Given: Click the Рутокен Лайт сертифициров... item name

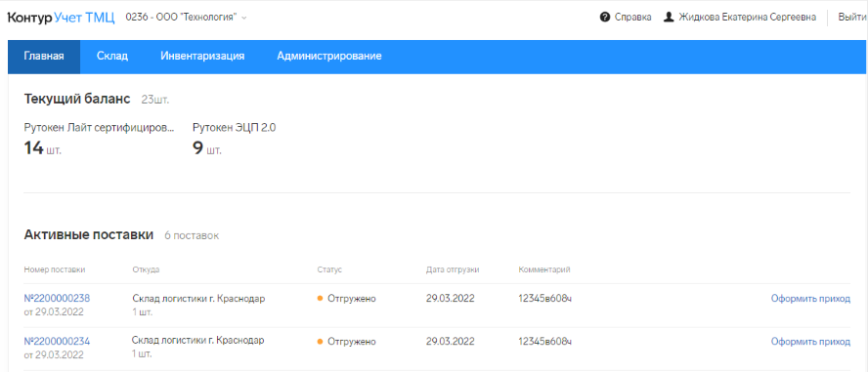Looking at the screenshot, I should pos(99,128).
